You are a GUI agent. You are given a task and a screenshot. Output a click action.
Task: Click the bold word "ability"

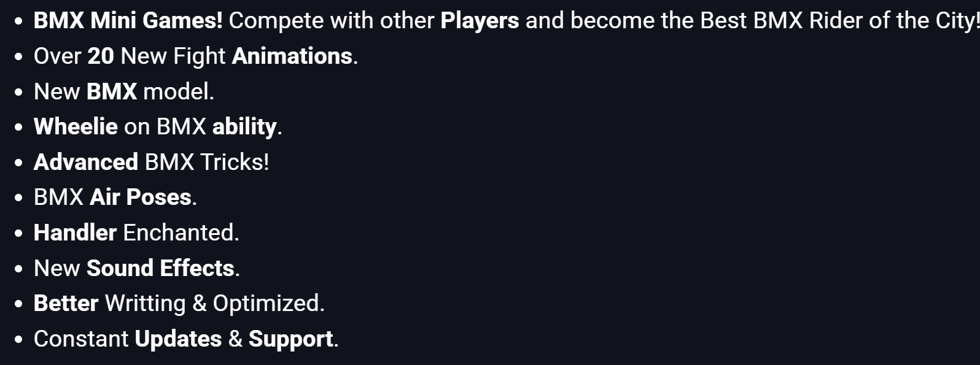pos(244,127)
